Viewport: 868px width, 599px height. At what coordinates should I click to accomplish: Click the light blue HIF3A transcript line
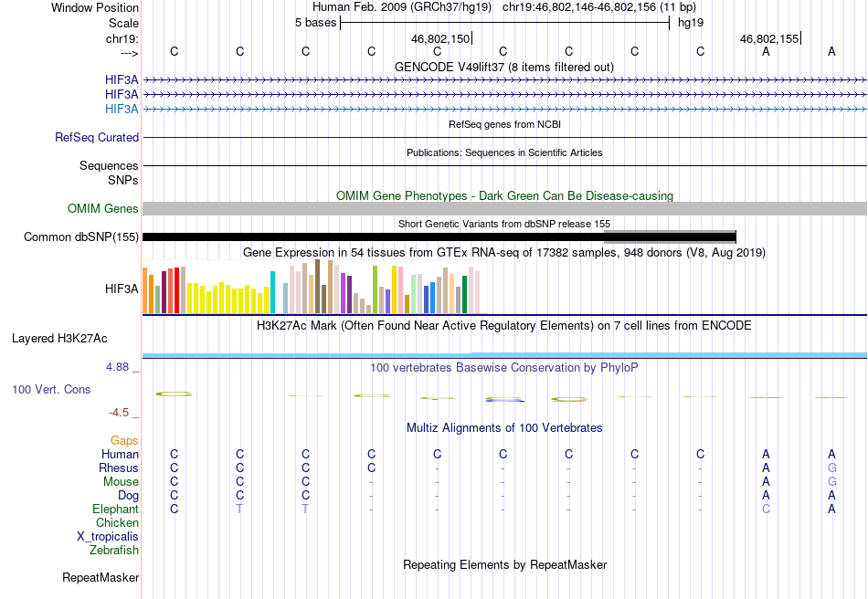pyautogui.click(x=505, y=109)
